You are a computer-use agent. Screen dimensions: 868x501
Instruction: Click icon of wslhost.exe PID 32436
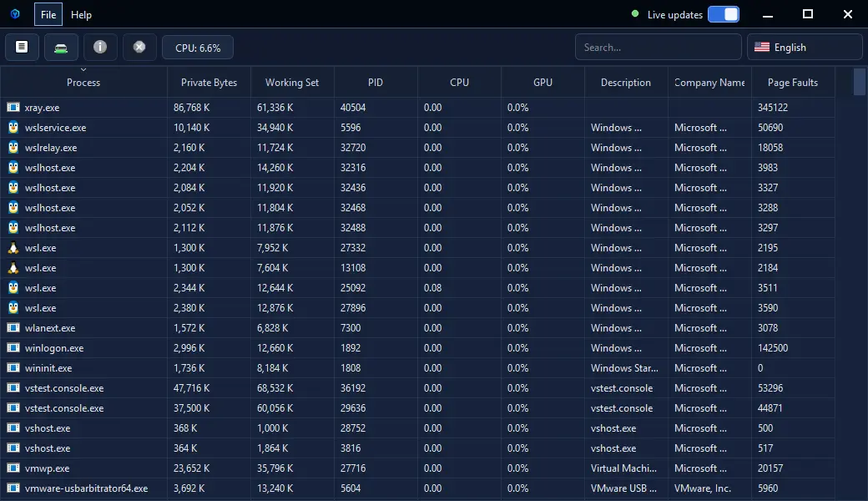13,187
